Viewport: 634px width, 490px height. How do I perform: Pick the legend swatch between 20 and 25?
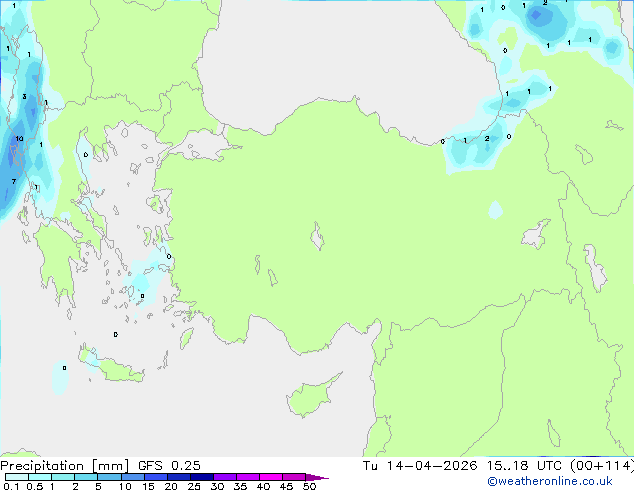coord(178,477)
